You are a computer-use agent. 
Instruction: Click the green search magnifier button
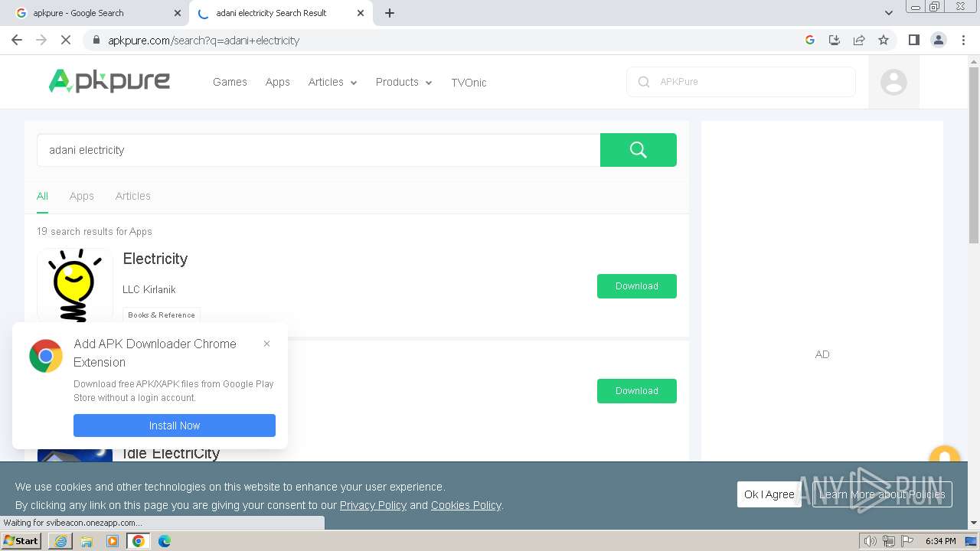639,150
